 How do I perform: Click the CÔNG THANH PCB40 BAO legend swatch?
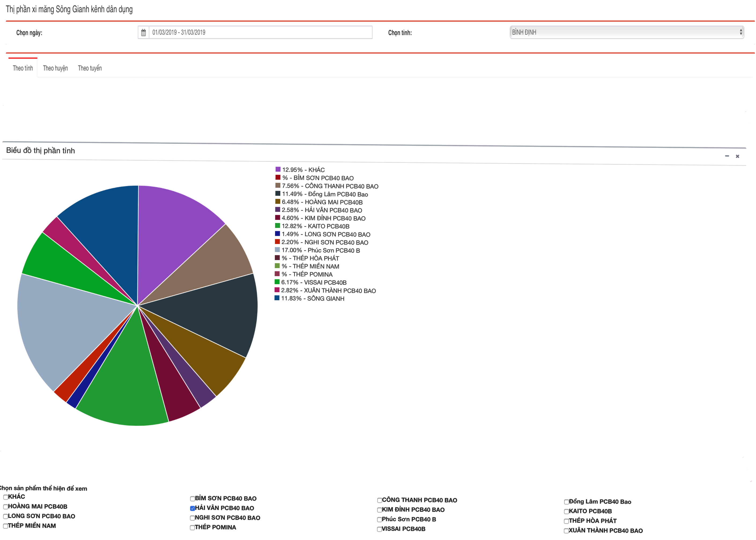tap(278, 185)
